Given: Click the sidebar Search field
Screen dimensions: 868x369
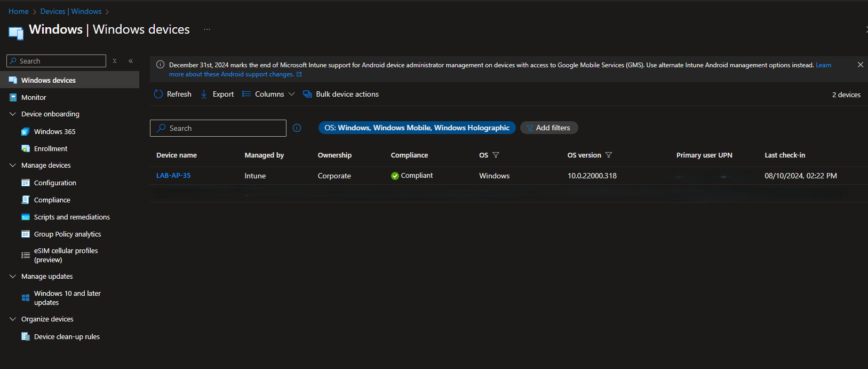Looking at the screenshot, I should [x=57, y=61].
